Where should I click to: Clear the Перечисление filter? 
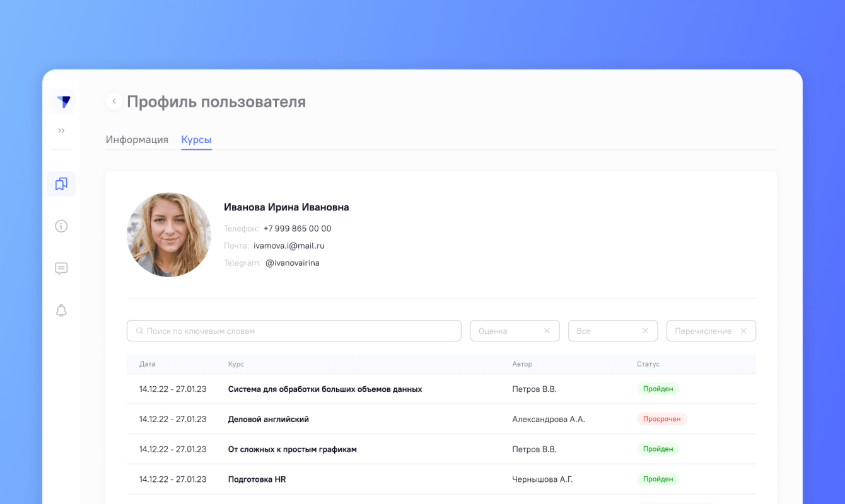743,331
